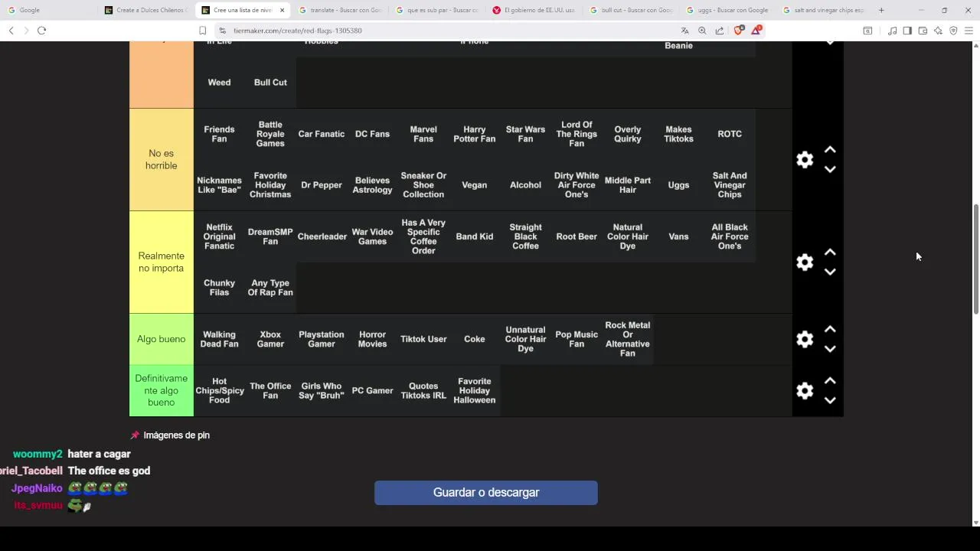
Task: Switch to 'Create a Dulces Chilenos' tab
Action: [x=145, y=10]
